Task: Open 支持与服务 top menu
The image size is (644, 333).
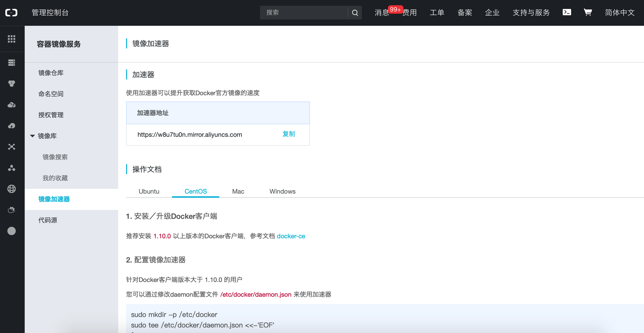Action: click(x=531, y=13)
